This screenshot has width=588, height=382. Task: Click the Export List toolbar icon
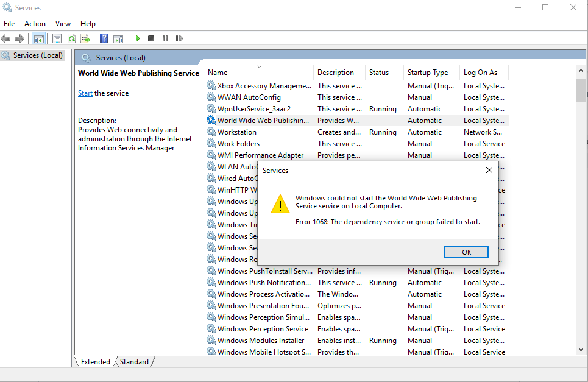[x=85, y=38]
